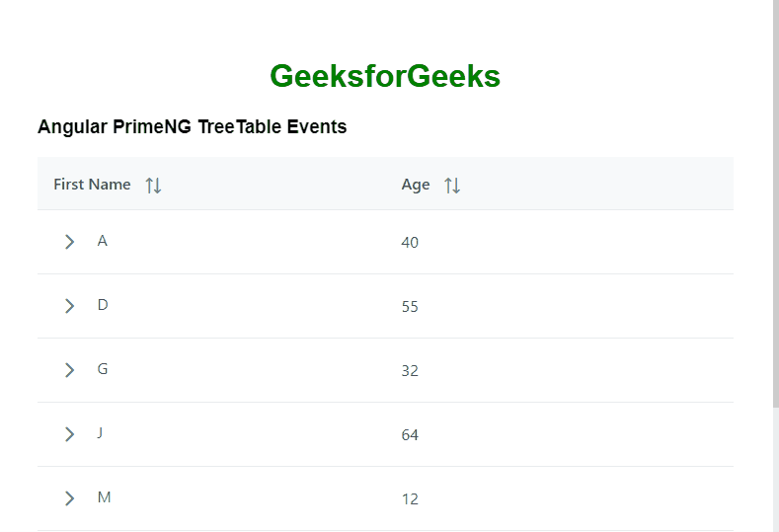Sort by the First Name column header
Screen dimensions: 779x532
92,185
